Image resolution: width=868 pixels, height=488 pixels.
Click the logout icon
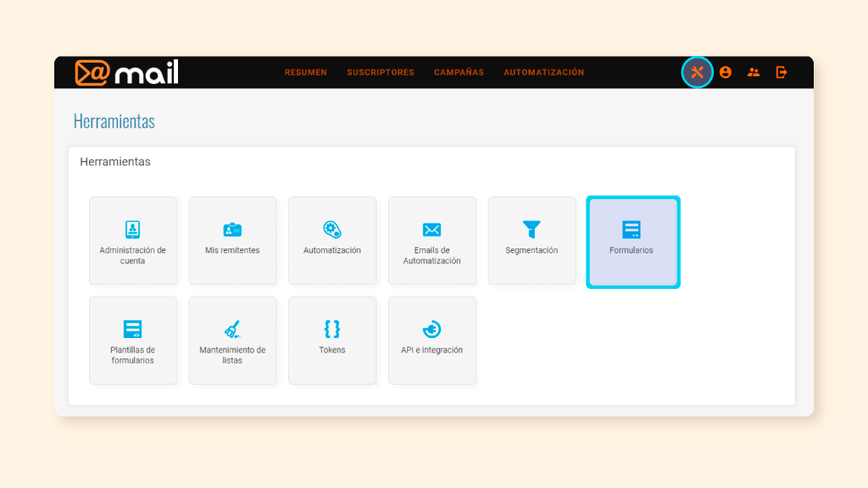782,72
